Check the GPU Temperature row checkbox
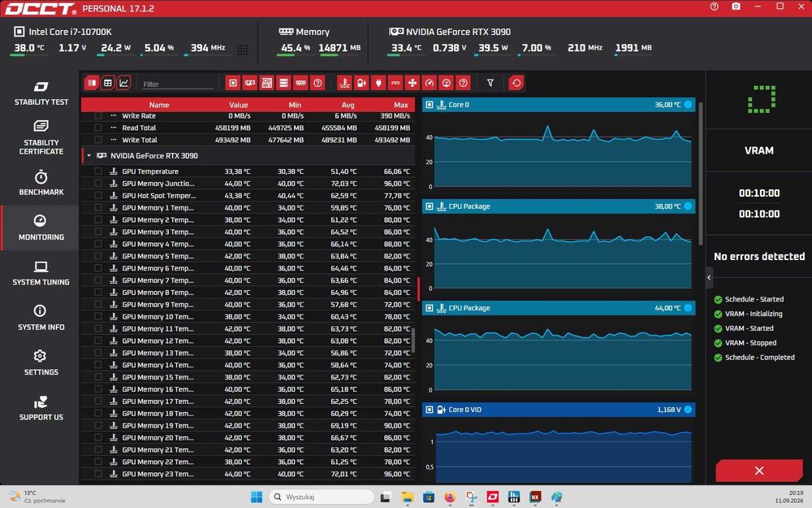Screen dimensions: 812x508 pyautogui.click(x=98, y=171)
